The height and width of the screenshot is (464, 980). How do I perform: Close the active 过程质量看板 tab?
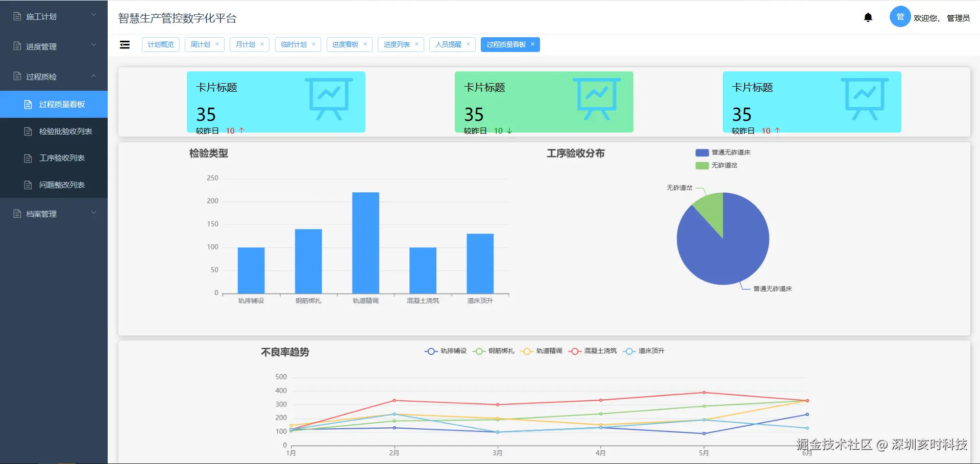click(x=532, y=44)
